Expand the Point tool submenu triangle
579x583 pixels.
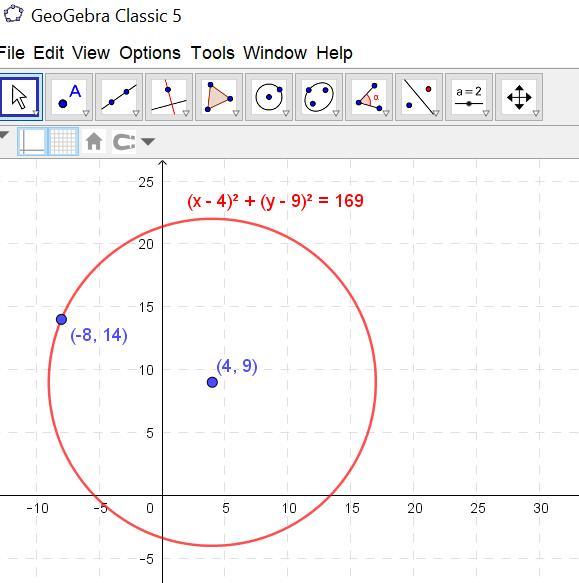tap(86, 113)
